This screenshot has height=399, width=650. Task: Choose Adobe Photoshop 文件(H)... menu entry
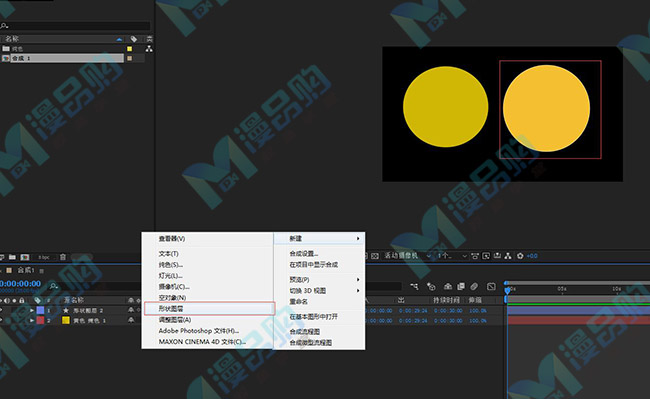click(x=207, y=331)
